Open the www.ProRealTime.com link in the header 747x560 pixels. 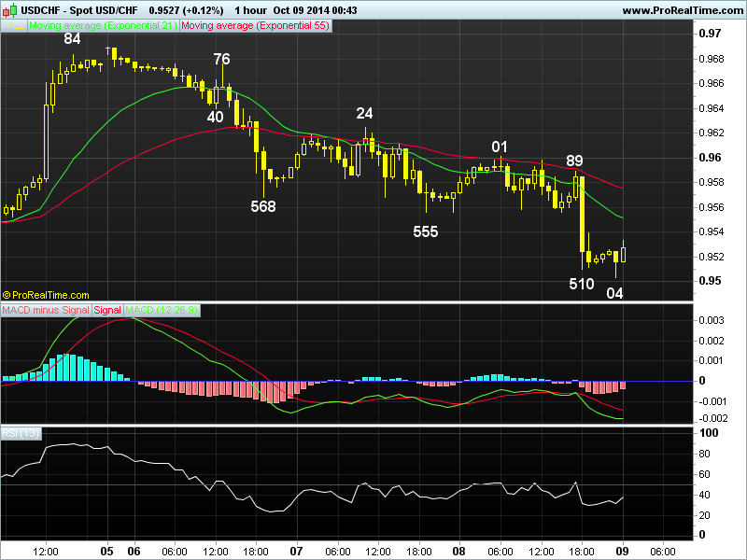tap(683, 10)
